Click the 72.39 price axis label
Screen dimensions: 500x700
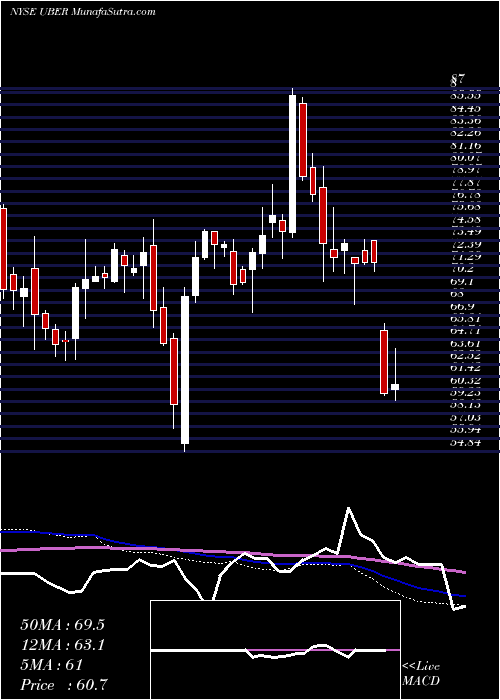coord(466,244)
